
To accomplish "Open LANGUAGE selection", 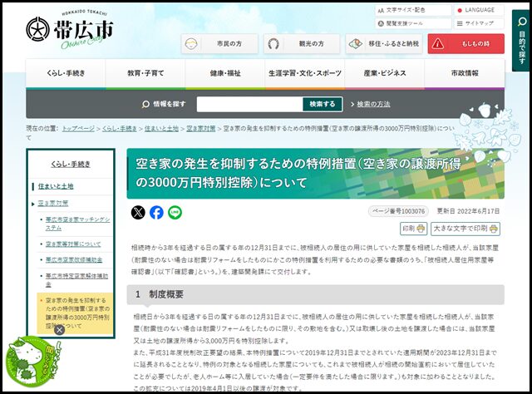I will pos(479,10).
